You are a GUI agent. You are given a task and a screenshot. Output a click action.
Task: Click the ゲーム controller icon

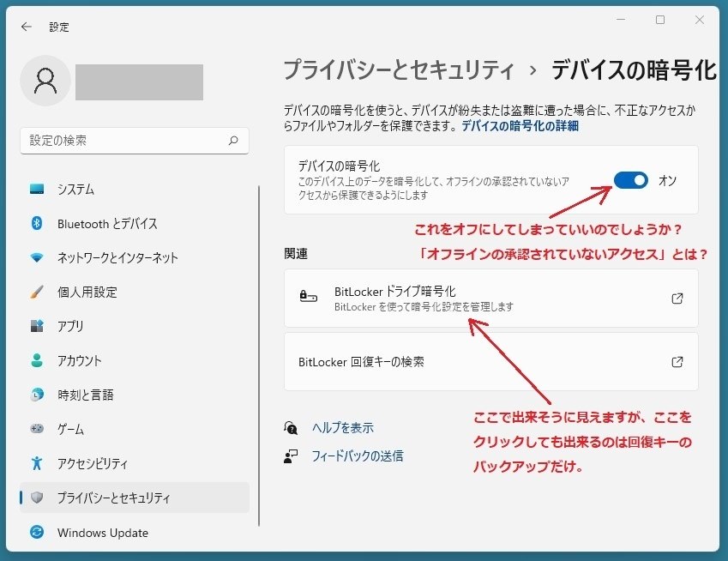[37, 429]
